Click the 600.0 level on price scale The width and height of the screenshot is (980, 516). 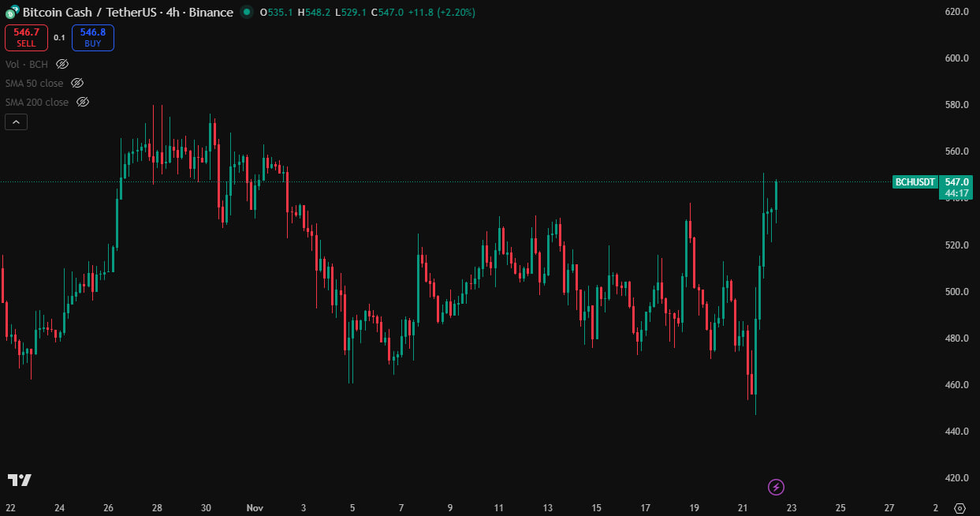956,58
